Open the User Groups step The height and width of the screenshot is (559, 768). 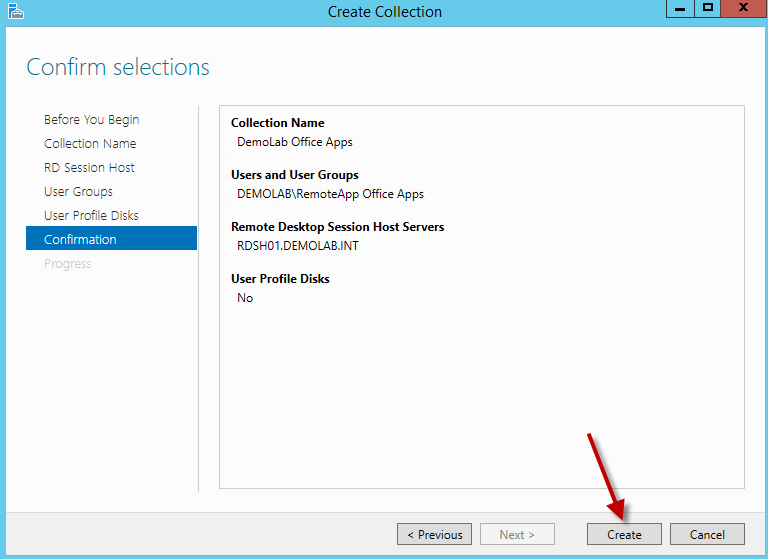[x=78, y=192]
